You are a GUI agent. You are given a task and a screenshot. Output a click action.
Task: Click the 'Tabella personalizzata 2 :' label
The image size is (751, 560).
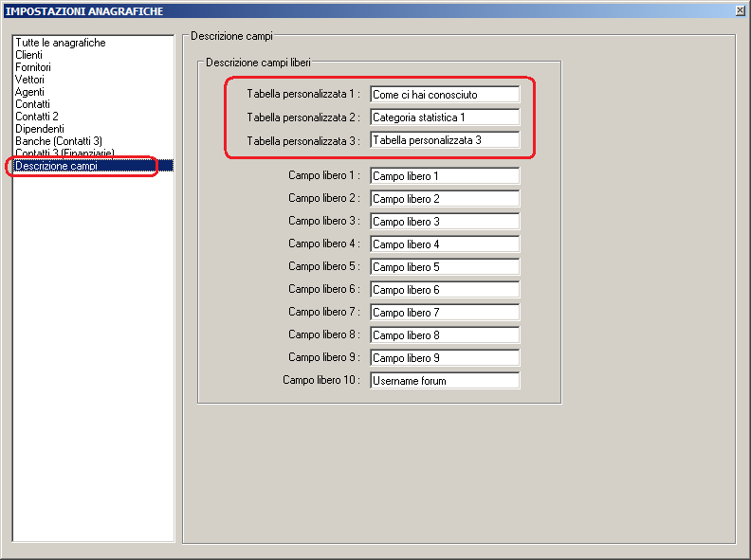click(303, 117)
